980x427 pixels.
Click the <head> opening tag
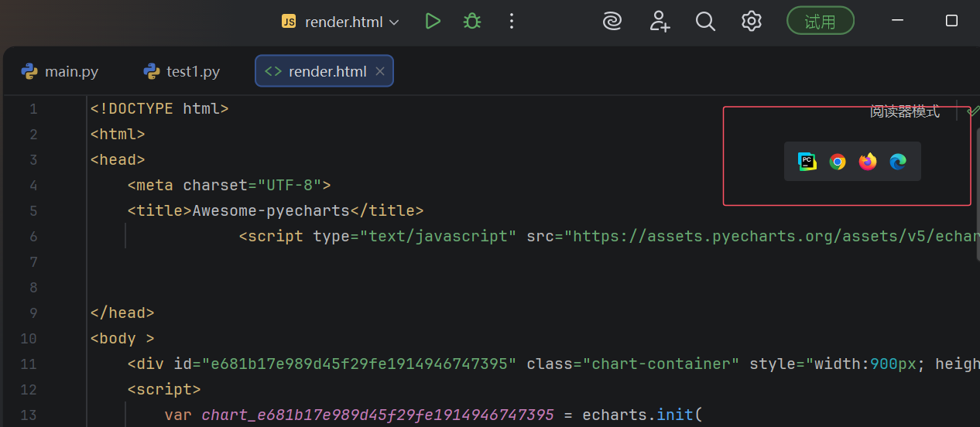point(118,159)
